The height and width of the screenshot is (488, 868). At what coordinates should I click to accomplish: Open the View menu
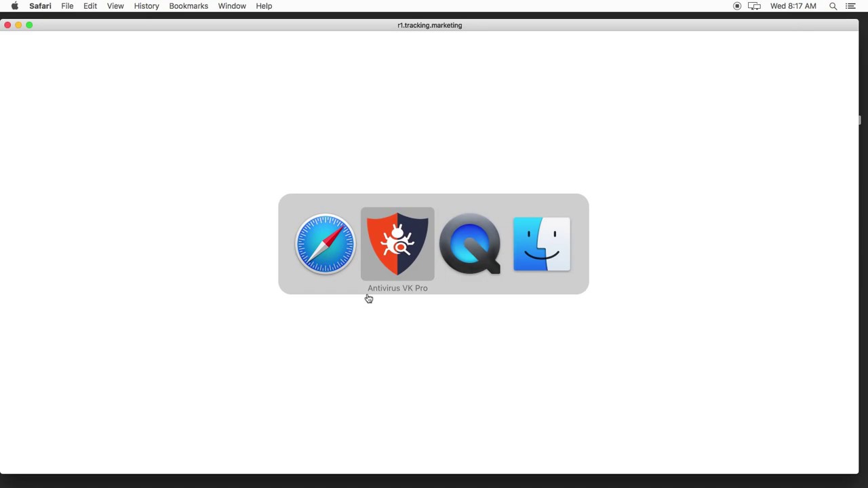click(x=115, y=6)
